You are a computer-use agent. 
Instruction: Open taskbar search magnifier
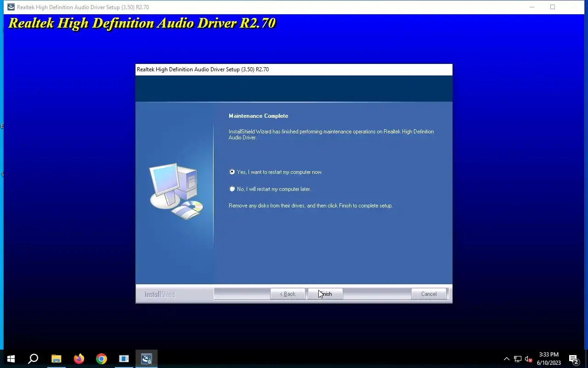coord(33,359)
